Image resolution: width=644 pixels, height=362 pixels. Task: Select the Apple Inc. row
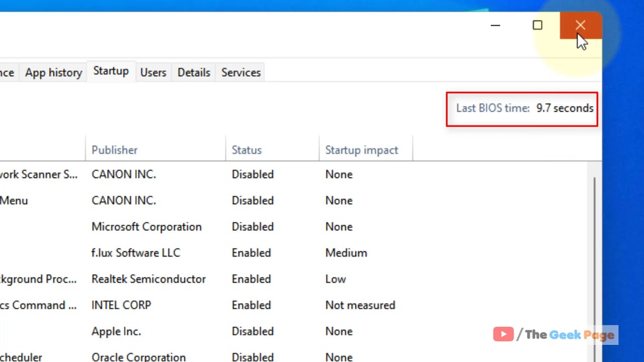pos(293,331)
